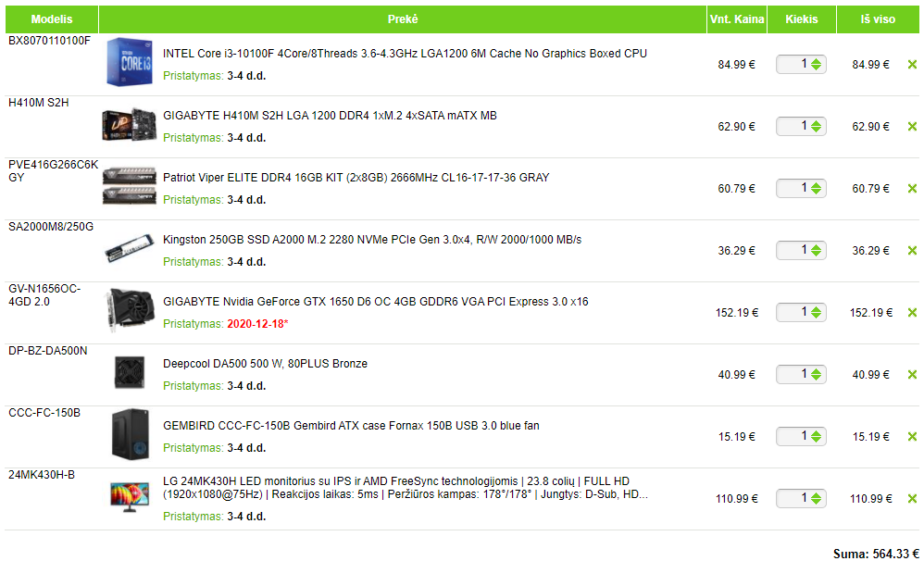Delete the GTX 1650 graphics card item

912,313
